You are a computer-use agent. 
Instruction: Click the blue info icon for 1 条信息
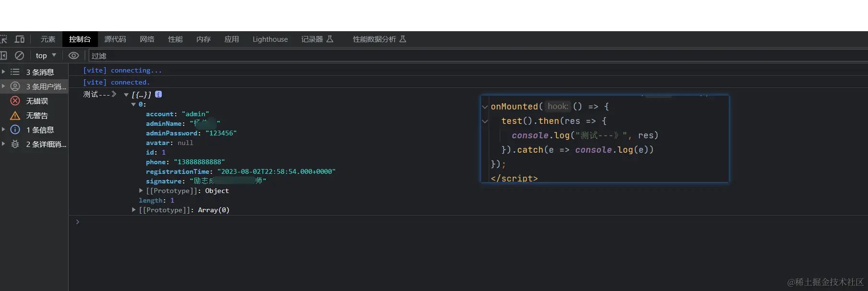click(x=15, y=130)
